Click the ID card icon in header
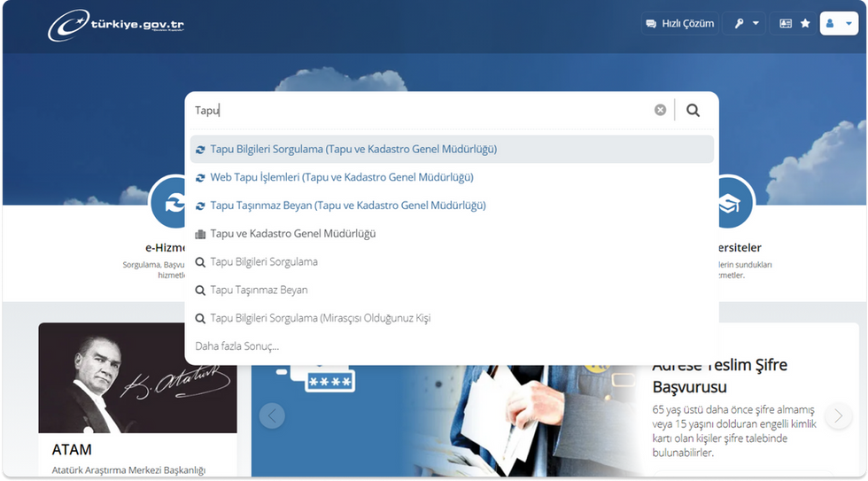This screenshot has width=868, height=481. [785, 23]
